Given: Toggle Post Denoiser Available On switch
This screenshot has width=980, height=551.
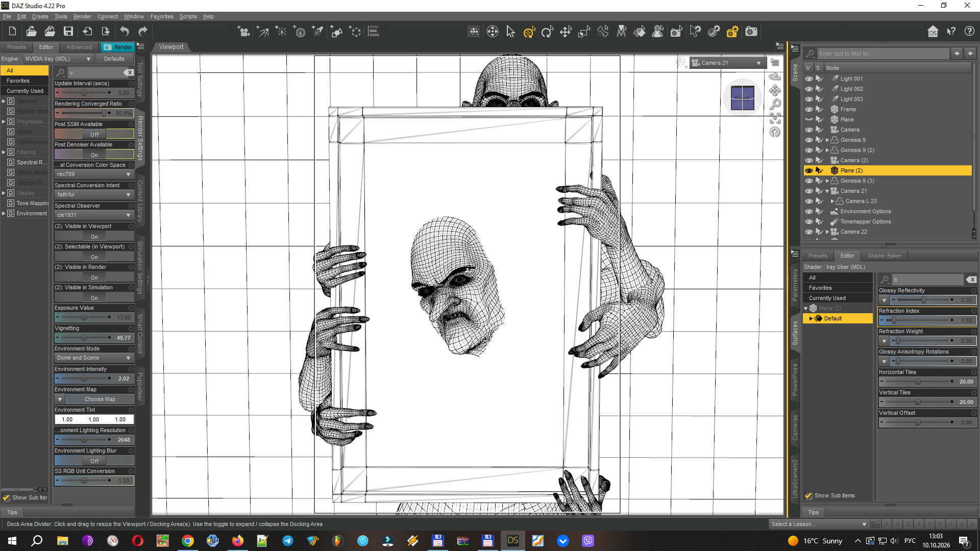Looking at the screenshot, I should click(94, 155).
